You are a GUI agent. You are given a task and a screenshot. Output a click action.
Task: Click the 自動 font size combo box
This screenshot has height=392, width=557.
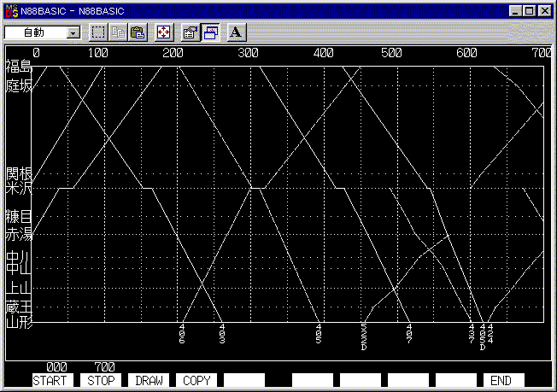pyautogui.click(x=35, y=32)
